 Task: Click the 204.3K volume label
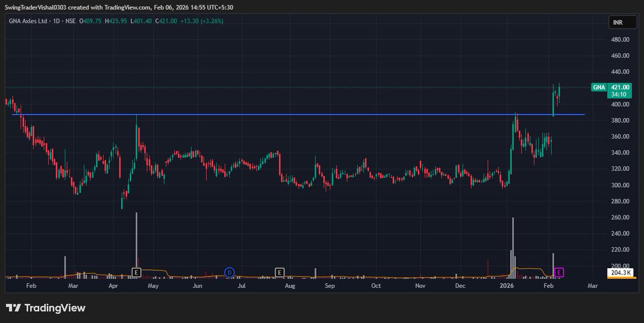pyautogui.click(x=621, y=273)
